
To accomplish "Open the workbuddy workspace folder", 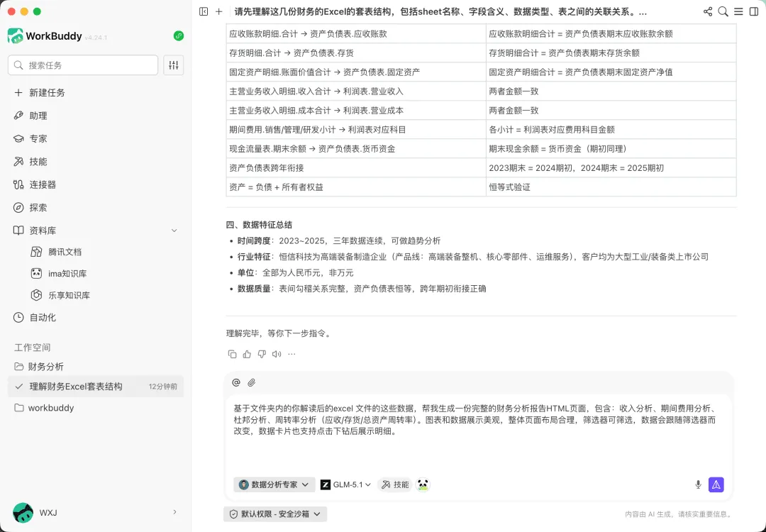I will pos(96,408).
